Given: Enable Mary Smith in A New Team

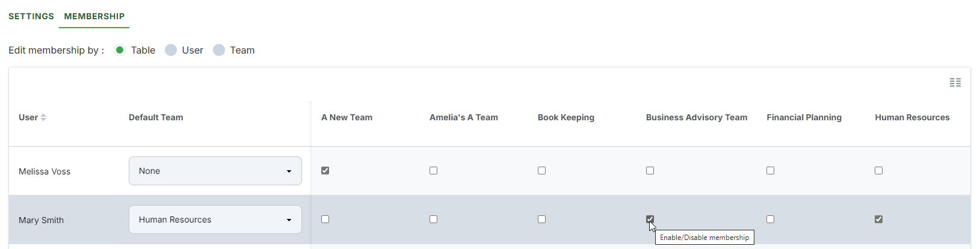Looking at the screenshot, I should point(325,220).
